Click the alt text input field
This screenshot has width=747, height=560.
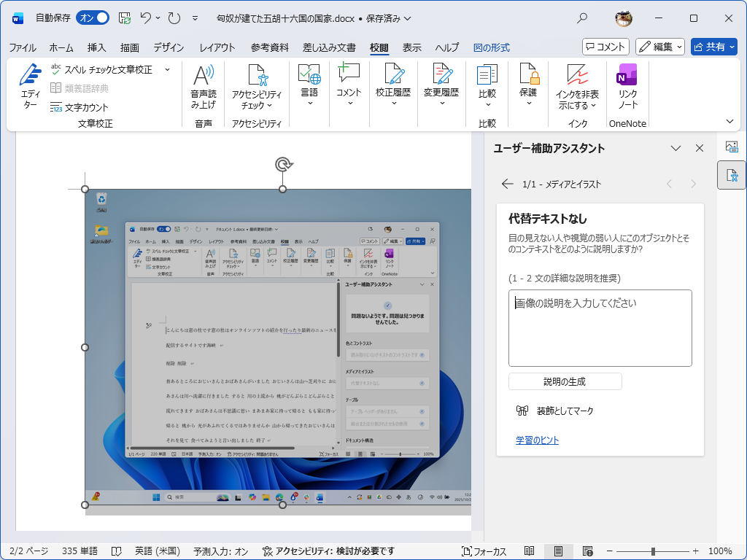pyautogui.click(x=600, y=327)
